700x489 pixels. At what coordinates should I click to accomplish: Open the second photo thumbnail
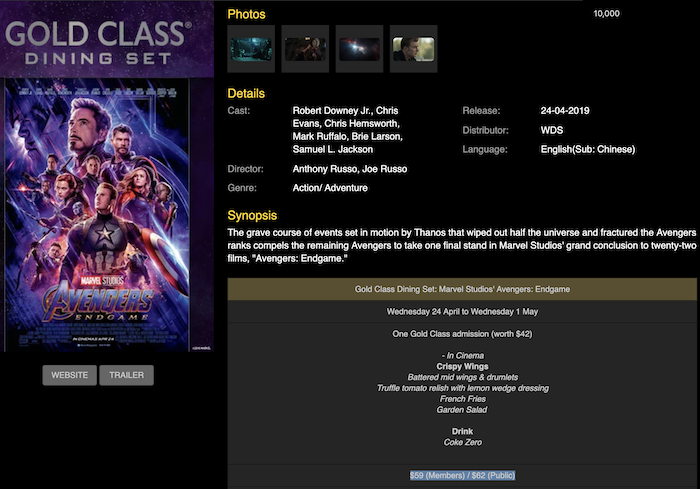click(305, 49)
